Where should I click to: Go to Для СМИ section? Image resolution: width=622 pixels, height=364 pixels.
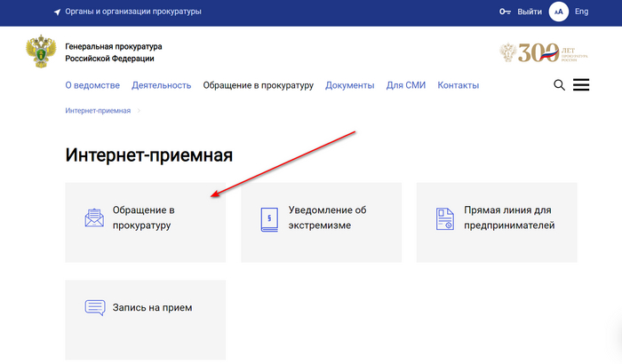tap(406, 85)
